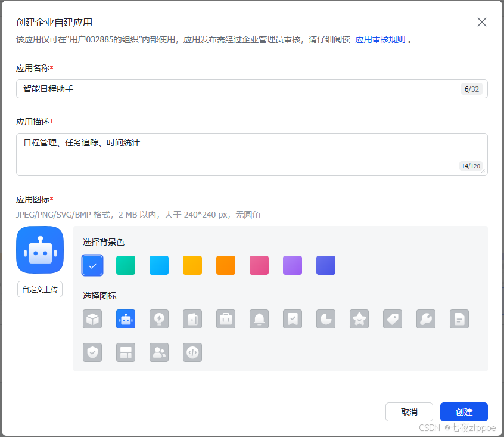Select the robot app icon
The width and height of the screenshot is (504, 437).
(x=126, y=319)
